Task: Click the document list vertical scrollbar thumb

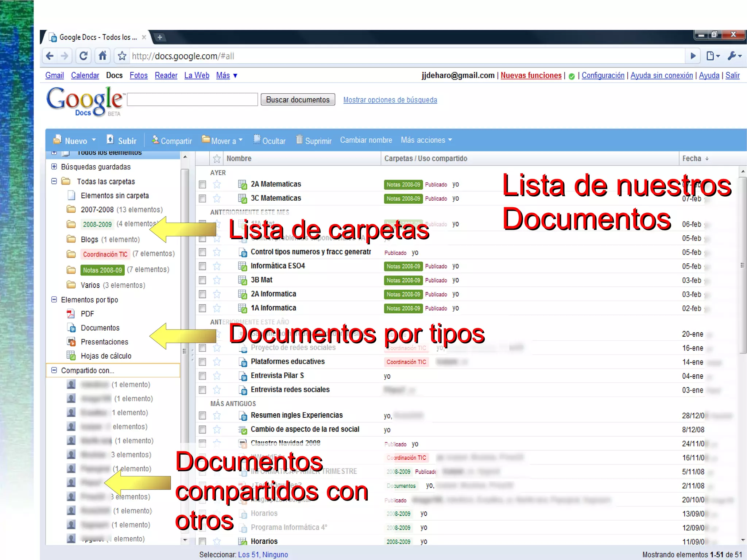Action: click(x=743, y=265)
